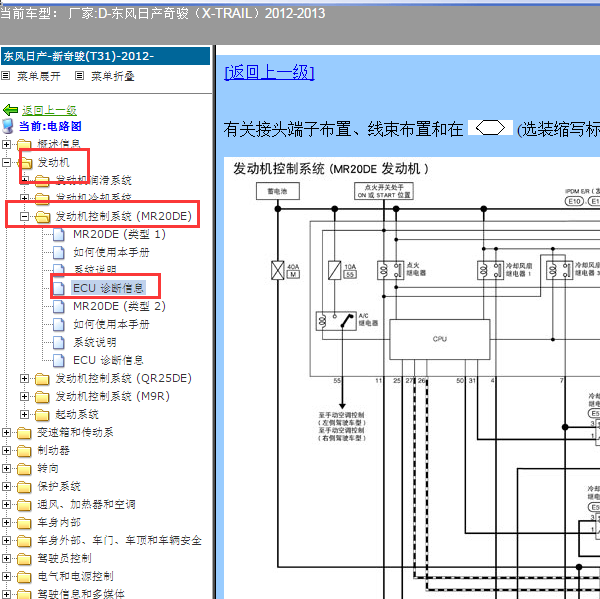This screenshot has height=599, width=600.
Task: Click green 返回上一级 link in sidebar
Action: coord(49,111)
